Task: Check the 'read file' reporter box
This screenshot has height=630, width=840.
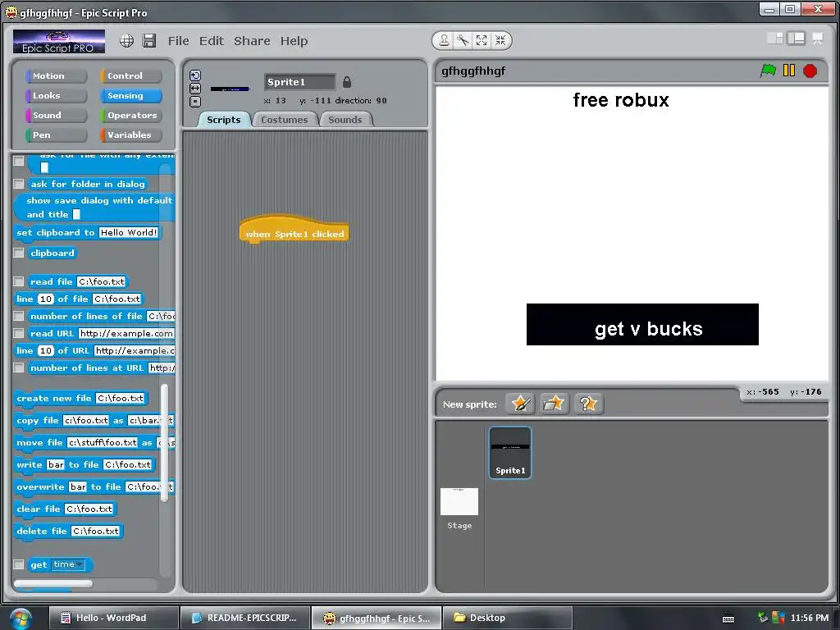Action: (x=19, y=281)
